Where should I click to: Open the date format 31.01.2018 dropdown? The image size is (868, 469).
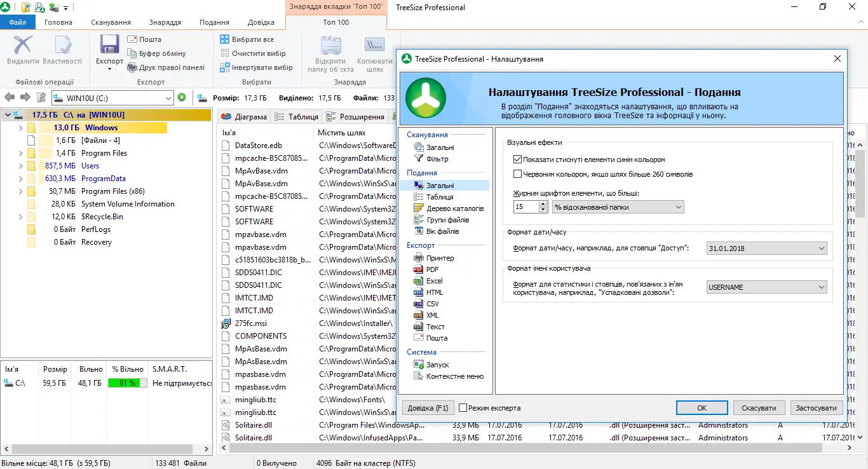(767, 248)
